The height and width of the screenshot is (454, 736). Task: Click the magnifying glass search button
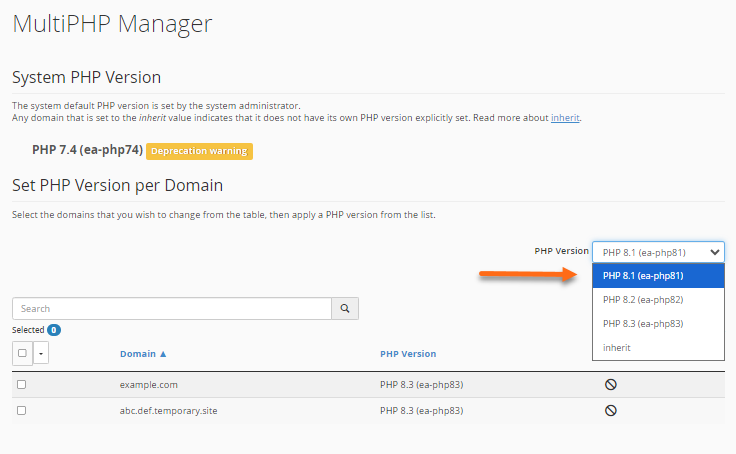point(345,309)
